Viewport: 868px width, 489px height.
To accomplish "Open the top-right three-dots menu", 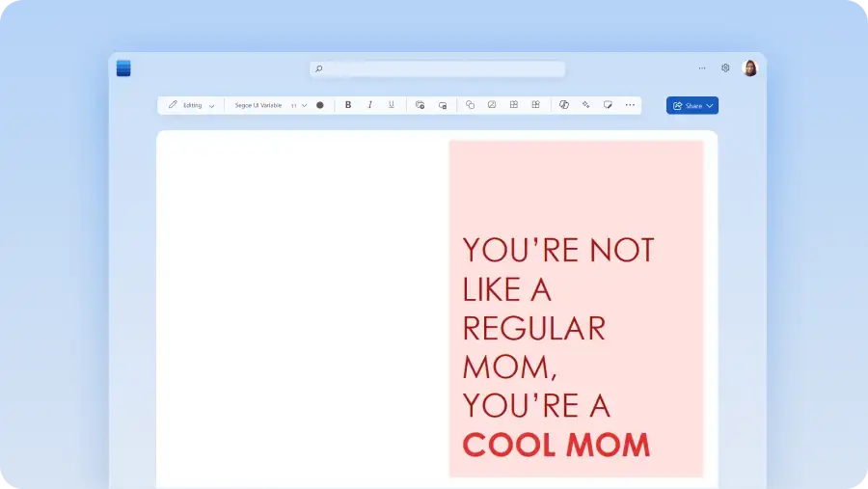I will (702, 68).
